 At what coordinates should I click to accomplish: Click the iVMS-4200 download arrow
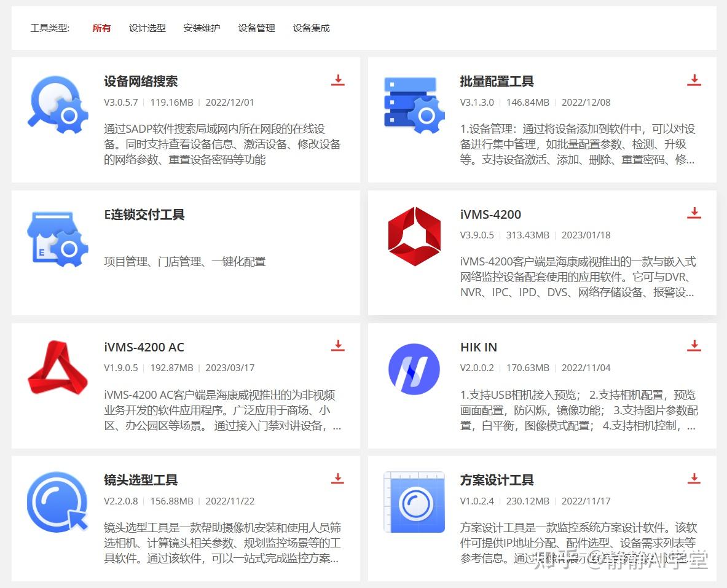pyautogui.click(x=694, y=213)
